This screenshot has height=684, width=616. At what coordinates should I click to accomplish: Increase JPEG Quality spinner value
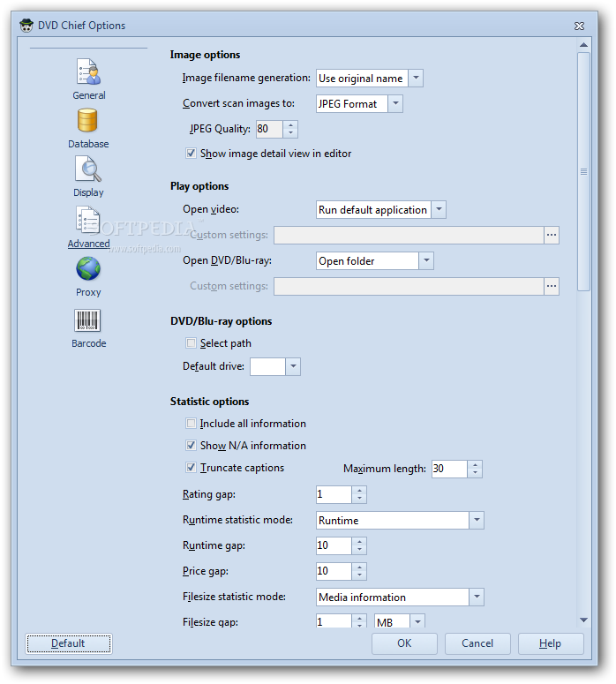pyautogui.click(x=290, y=125)
